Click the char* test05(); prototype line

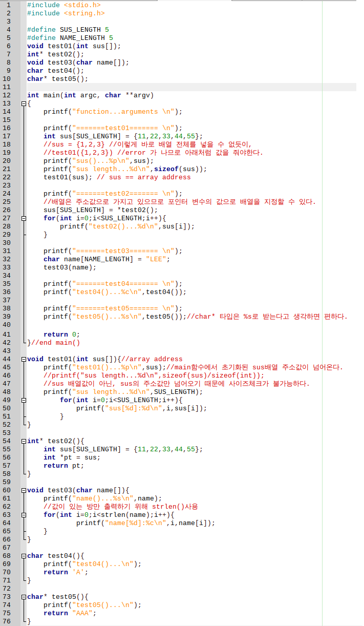pos(58,79)
